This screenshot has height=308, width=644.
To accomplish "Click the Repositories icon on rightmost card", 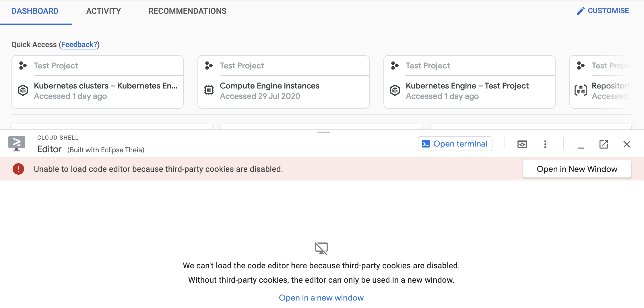I will point(581,90).
